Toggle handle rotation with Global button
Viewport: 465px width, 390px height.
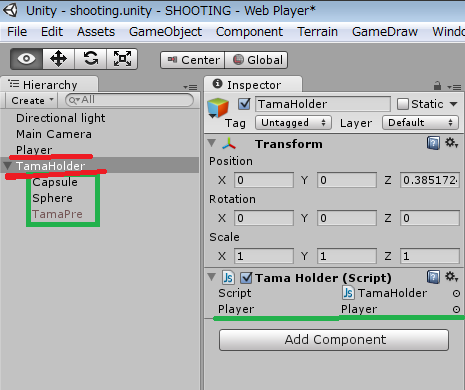pyautogui.click(x=256, y=60)
